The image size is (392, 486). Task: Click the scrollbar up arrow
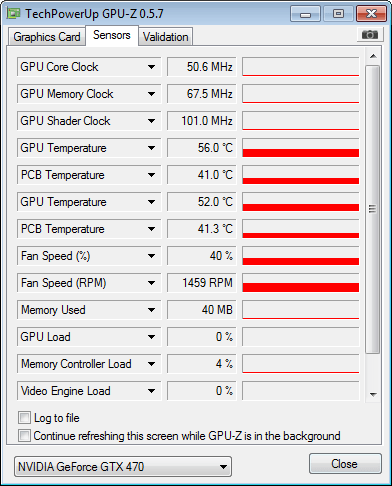click(373, 56)
